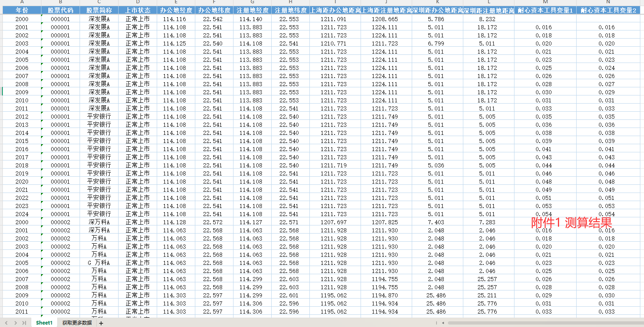The height and width of the screenshot is (327, 644).
Task: Select the cell containing 0.027
Action: click(x=608, y=84)
